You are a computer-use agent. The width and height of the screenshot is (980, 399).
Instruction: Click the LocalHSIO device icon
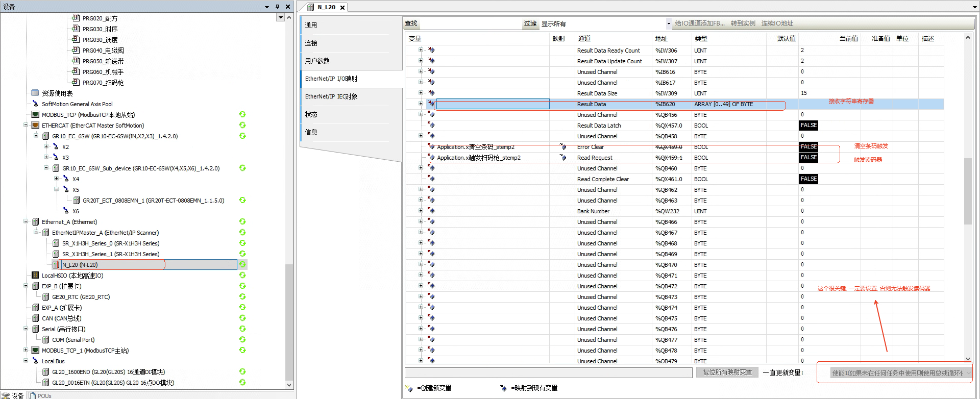coord(35,275)
